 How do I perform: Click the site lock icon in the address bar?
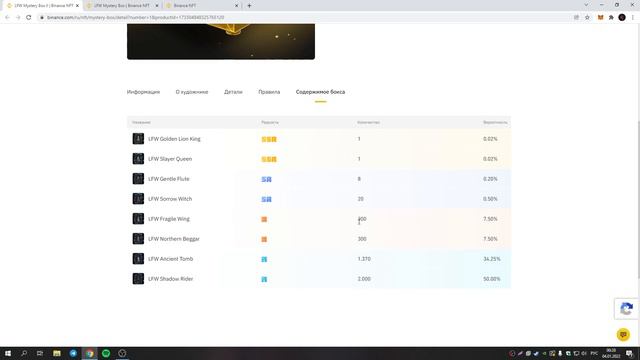coord(42,18)
